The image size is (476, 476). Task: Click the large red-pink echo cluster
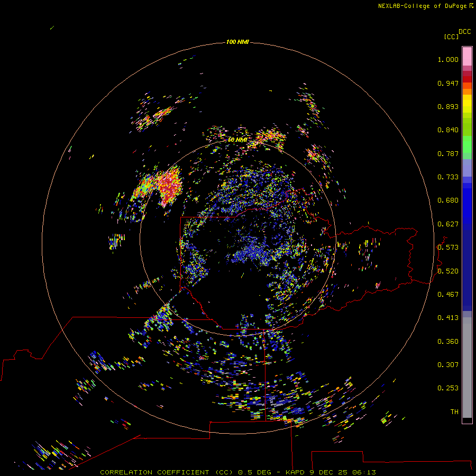169,186
